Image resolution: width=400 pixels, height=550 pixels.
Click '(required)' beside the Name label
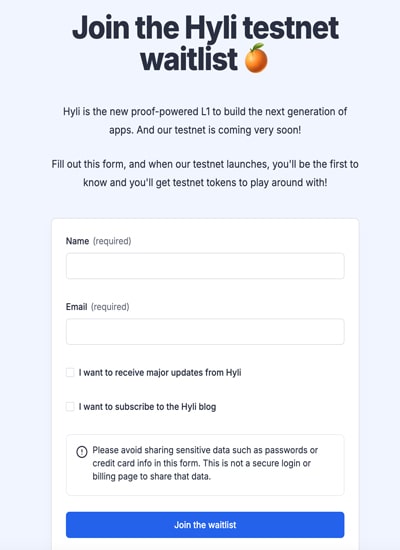click(112, 241)
